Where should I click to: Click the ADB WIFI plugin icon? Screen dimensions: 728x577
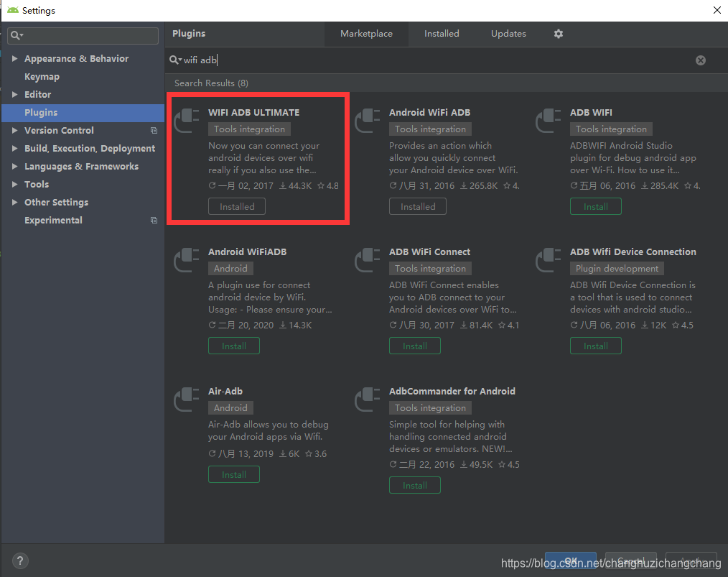tap(549, 121)
